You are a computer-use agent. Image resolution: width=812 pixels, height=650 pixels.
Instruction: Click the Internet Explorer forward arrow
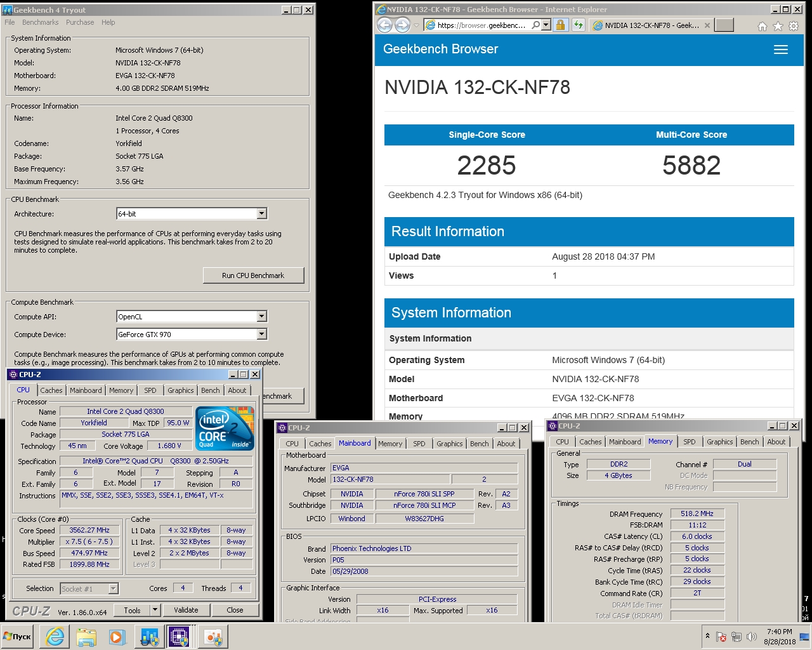[402, 25]
